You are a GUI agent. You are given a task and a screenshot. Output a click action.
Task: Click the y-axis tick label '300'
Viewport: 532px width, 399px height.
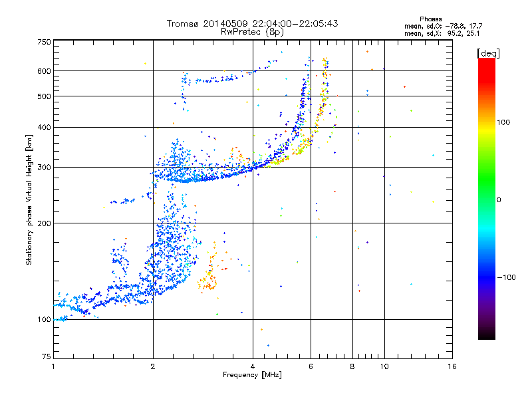pos(44,167)
